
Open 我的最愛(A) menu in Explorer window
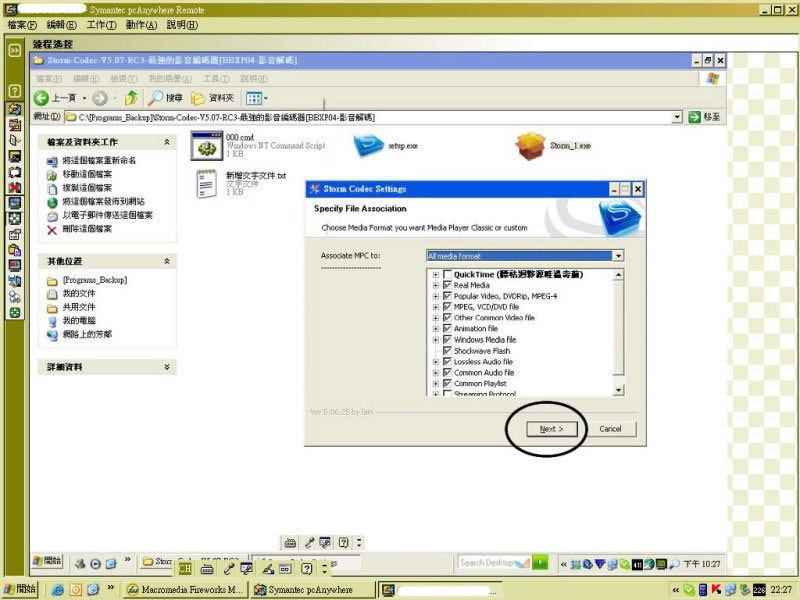tap(170, 79)
